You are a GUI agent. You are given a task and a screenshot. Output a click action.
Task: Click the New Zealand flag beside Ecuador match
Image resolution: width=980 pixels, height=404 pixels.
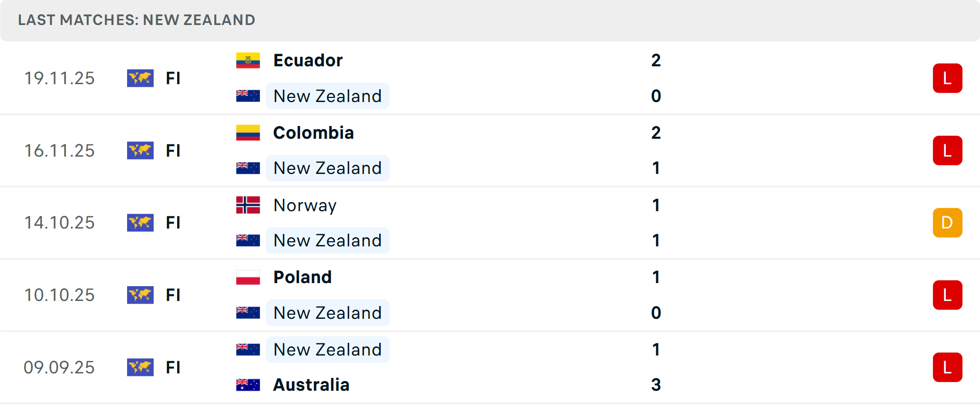[x=248, y=96]
